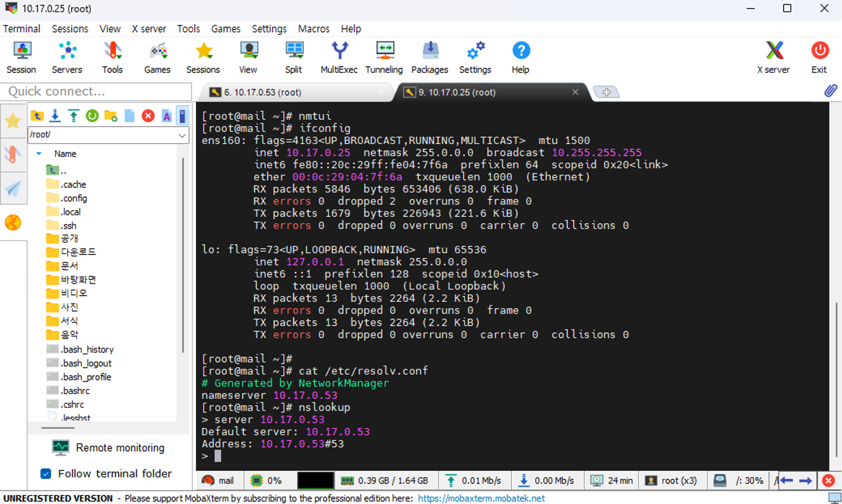This screenshot has width=842, height=504.
Task: Click the new folder icon
Action: [x=111, y=116]
